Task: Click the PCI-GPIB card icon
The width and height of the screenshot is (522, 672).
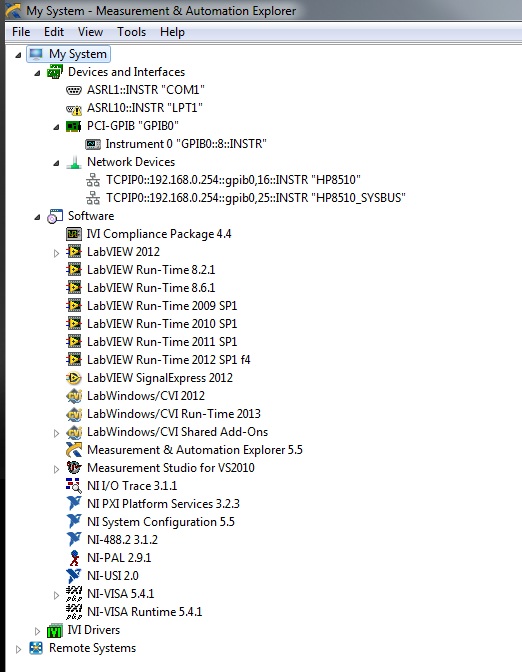Action: click(x=74, y=126)
